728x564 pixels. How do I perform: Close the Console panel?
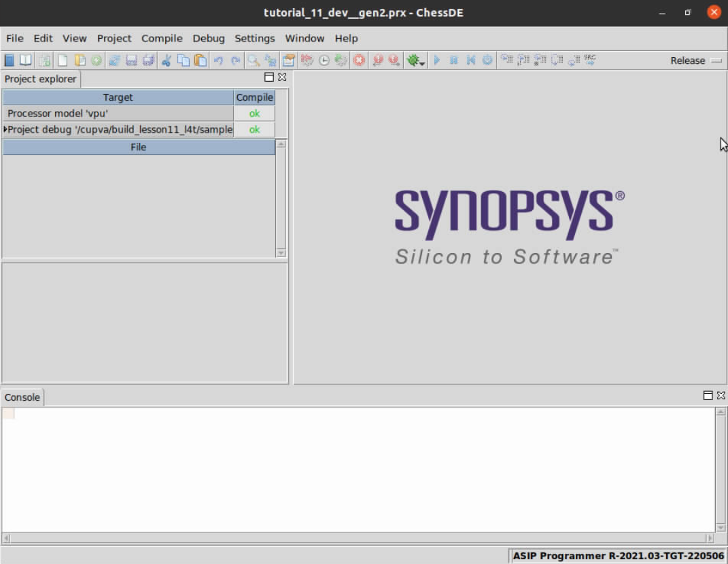pyautogui.click(x=721, y=395)
